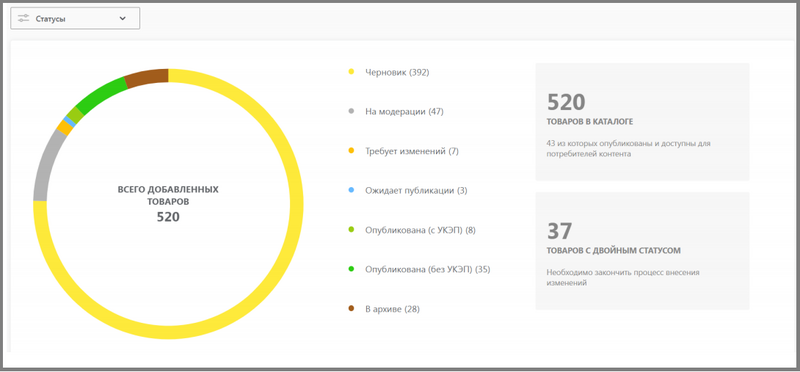Click brown dot beside В архиве
The image size is (800, 372).
click(351, 309)
